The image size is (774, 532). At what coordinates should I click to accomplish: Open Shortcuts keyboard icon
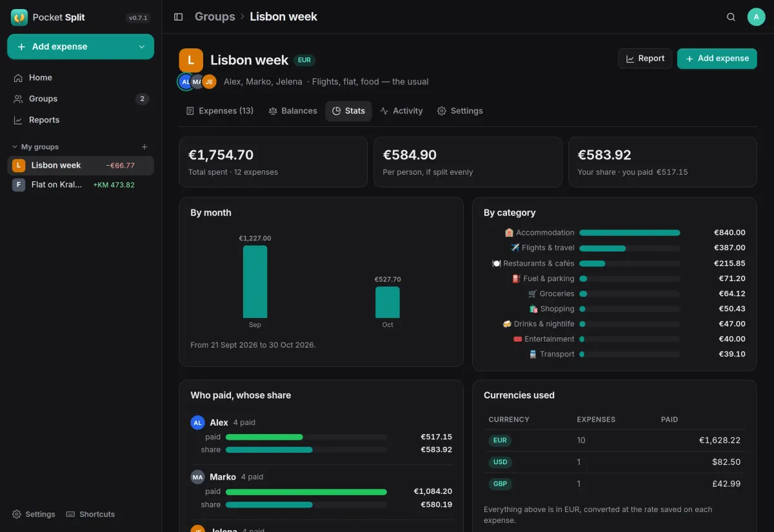click(71, 514)
